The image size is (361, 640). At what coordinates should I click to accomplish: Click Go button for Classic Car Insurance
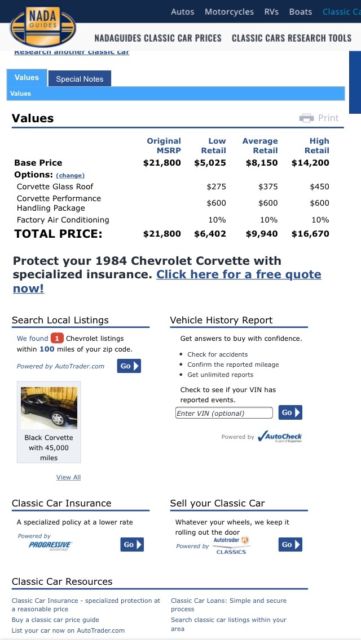132,544
